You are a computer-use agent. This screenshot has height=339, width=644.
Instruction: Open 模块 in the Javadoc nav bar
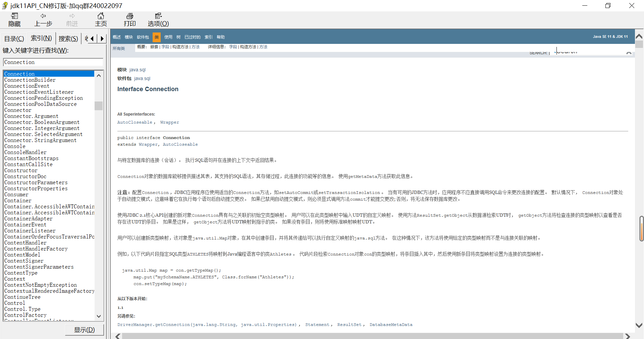pyautogui.click(x=129, y=37)
